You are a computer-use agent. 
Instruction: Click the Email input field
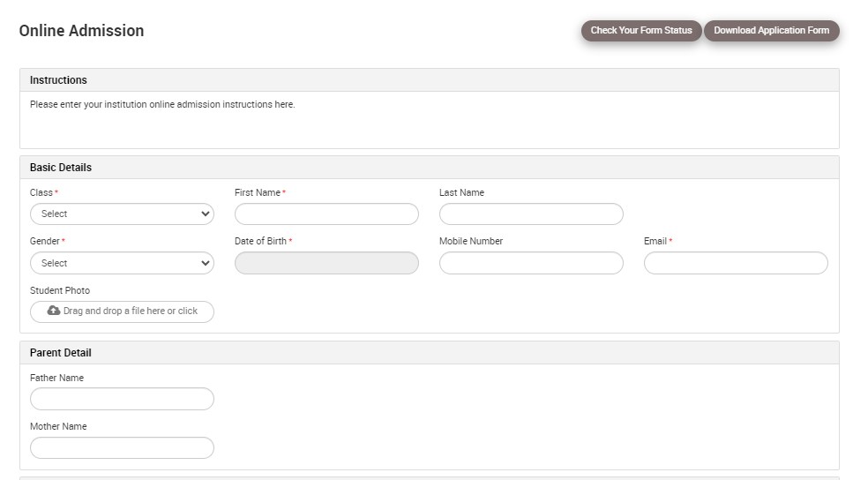tap(736, 263)
